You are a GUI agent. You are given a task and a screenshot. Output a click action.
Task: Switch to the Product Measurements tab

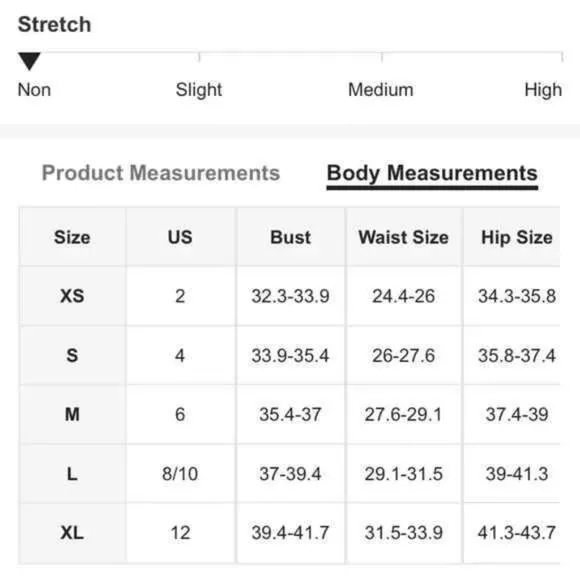coord(161,173)
